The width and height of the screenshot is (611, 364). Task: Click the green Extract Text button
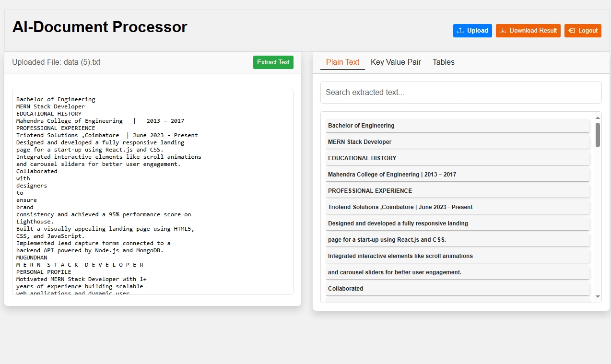point(273,62)
